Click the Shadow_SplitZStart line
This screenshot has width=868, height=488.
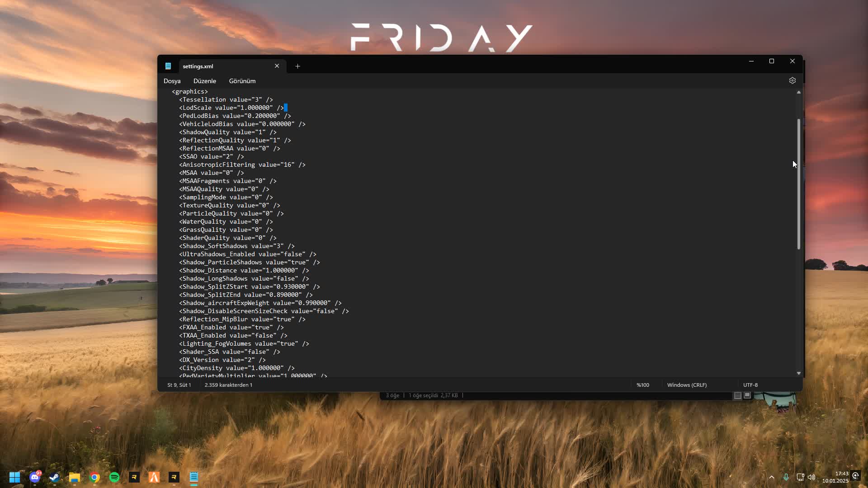click(x=250, y=287)
